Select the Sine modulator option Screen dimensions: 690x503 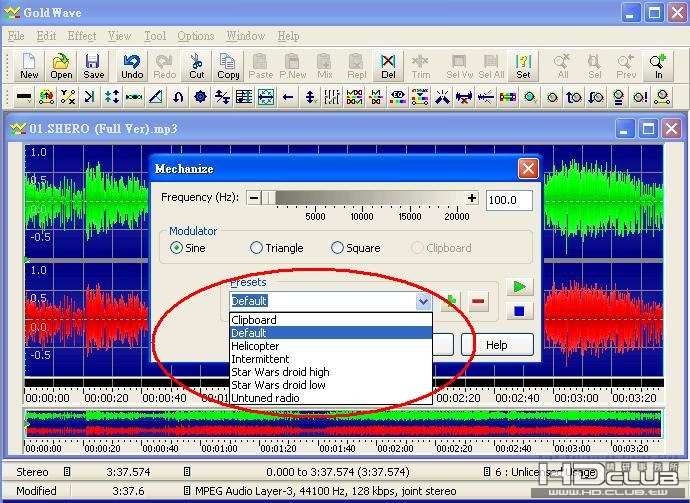pos(177,248)
